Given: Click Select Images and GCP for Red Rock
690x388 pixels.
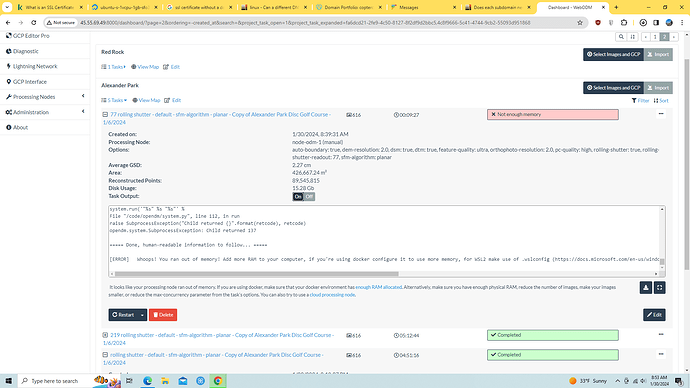Looking at the screenshot, I should 613,55.
